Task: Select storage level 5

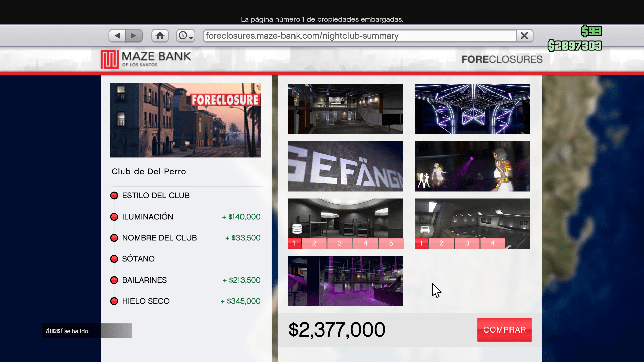Action: coord(391,243)
